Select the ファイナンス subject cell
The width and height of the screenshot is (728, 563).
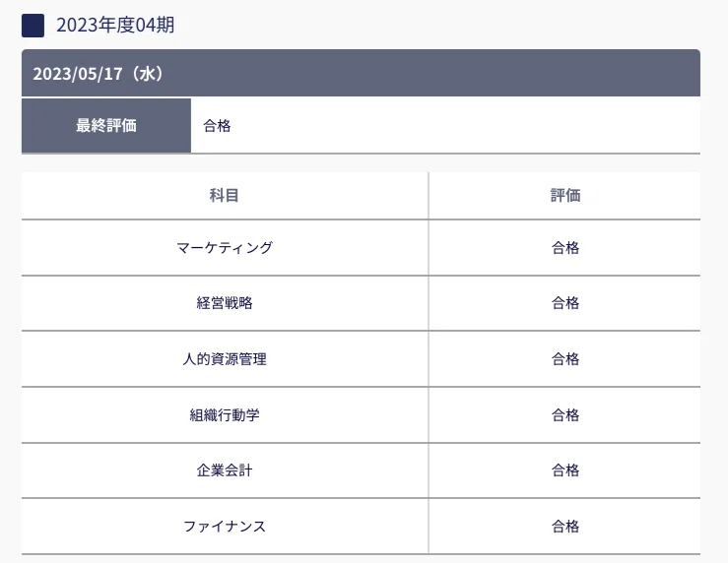225,527
